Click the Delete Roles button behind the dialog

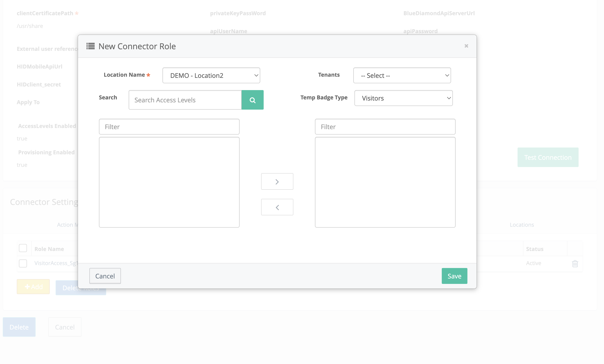click(x=81, y=288)
